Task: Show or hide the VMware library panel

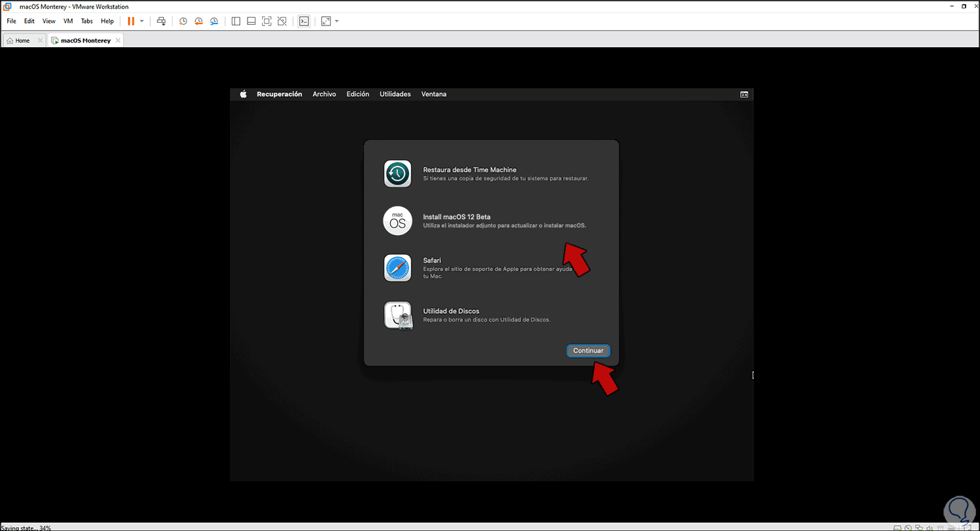Action: 236,21
